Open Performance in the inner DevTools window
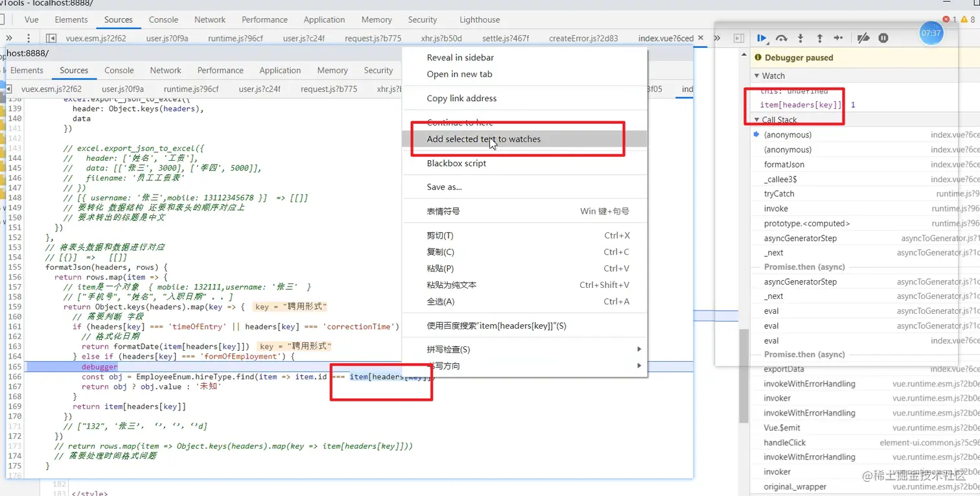Image resolution: width=980 pixels, height=496 pixels. tap(220, 70)
